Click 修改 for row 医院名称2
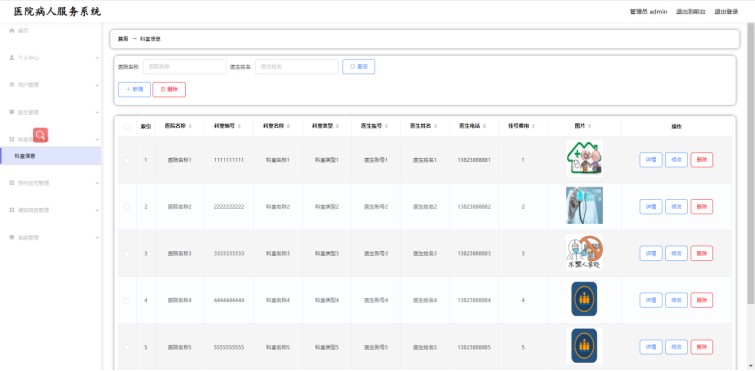Screen dimensions: 755x371 677,207
